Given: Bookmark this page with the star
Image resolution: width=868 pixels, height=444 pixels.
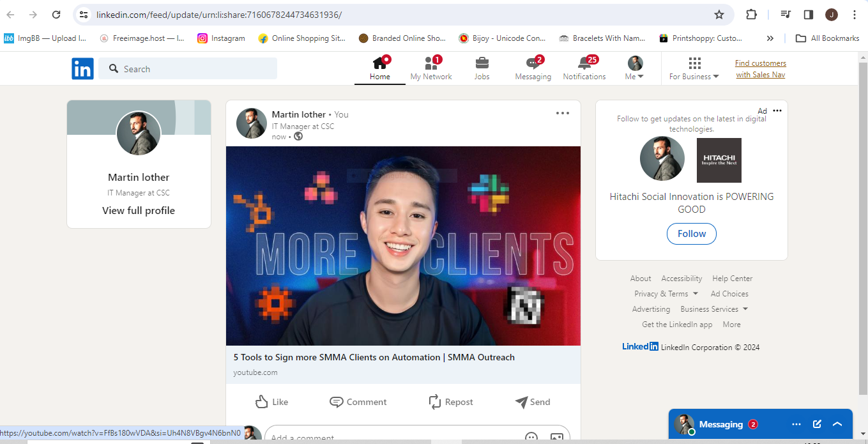Looking at the screenshot, I should click(x=719, y=14).
